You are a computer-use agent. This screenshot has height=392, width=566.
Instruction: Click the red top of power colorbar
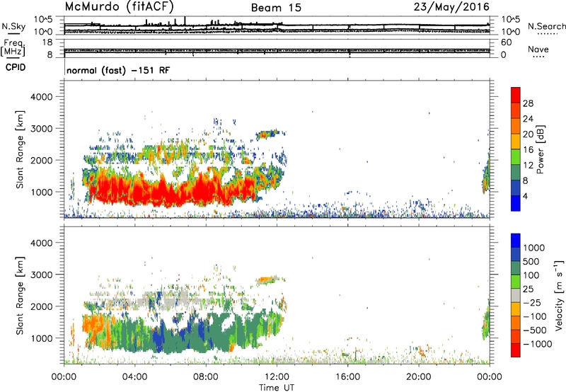tap(516, 95)
